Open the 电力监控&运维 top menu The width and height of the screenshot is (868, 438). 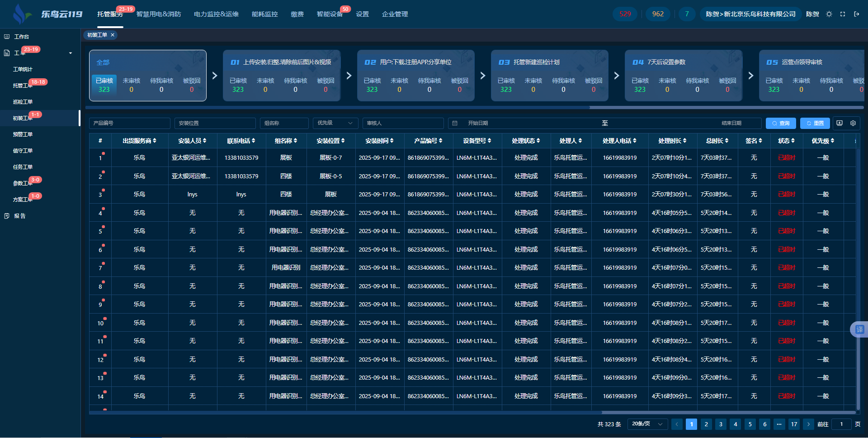pos(216,14)
